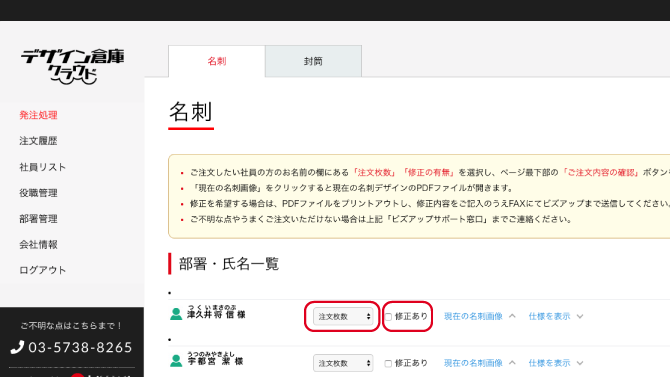Click the up chevron beside 津久井将信's 現在の名刺画像

pos(512,316)
